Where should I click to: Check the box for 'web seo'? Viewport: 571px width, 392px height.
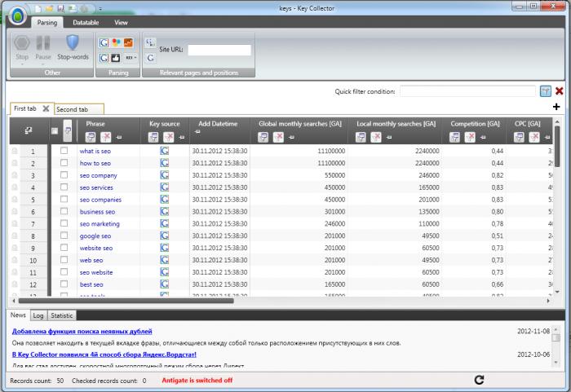coord(64,259)
